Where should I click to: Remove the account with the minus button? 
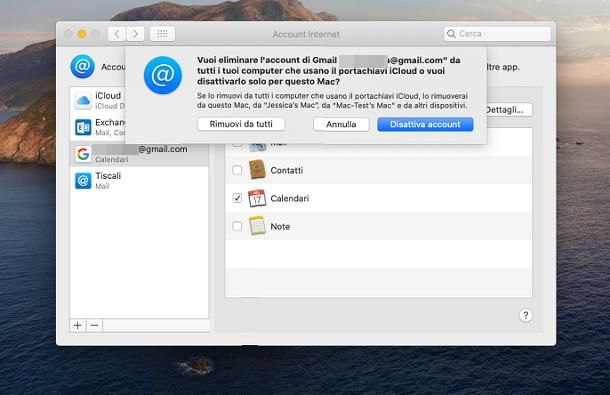click(x=95, y=325)
